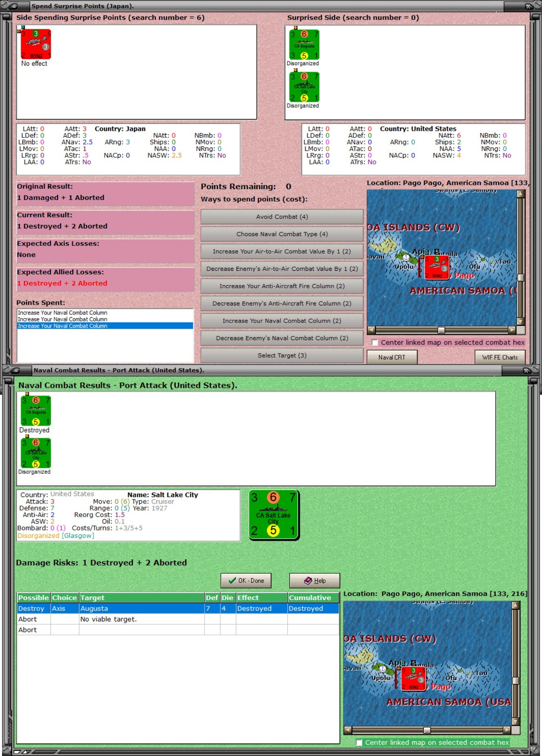Confirm with OK - Done
This screenshot has width=542, height=756.
[x=246, y=581]
